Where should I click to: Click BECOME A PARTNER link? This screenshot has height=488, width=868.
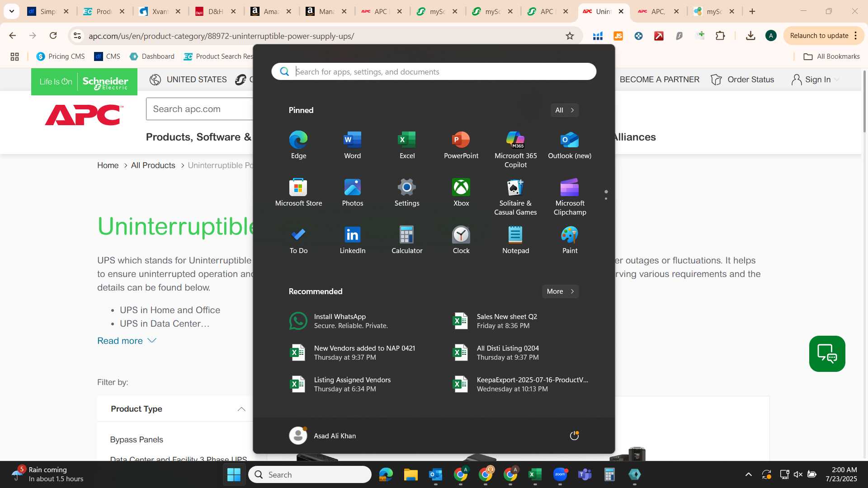coord(659,80)
